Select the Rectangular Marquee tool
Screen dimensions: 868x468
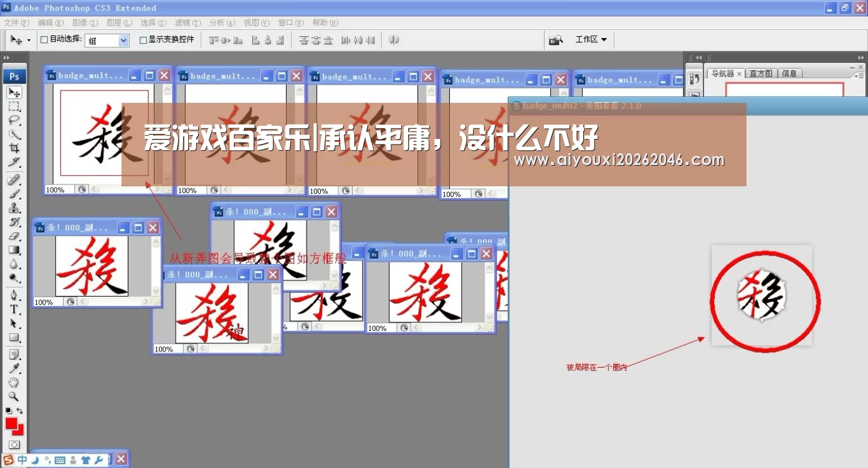tap(14, 107)
